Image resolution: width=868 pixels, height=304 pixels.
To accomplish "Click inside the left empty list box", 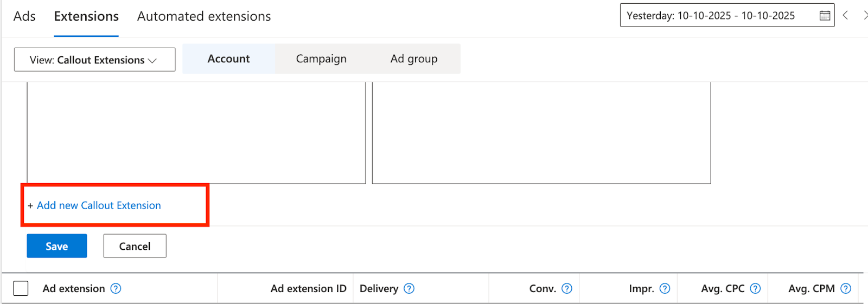I will point(196,133).
